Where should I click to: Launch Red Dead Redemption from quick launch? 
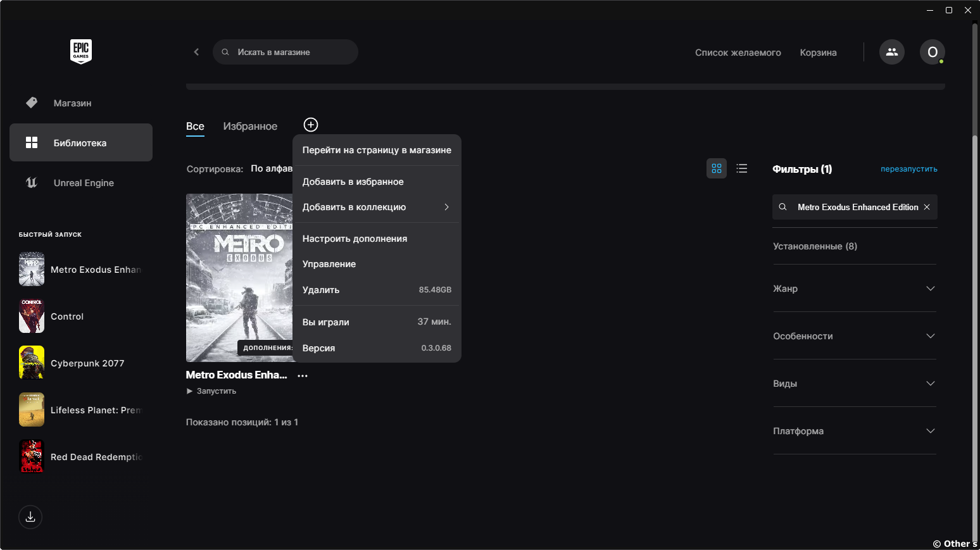click(81, 457)
